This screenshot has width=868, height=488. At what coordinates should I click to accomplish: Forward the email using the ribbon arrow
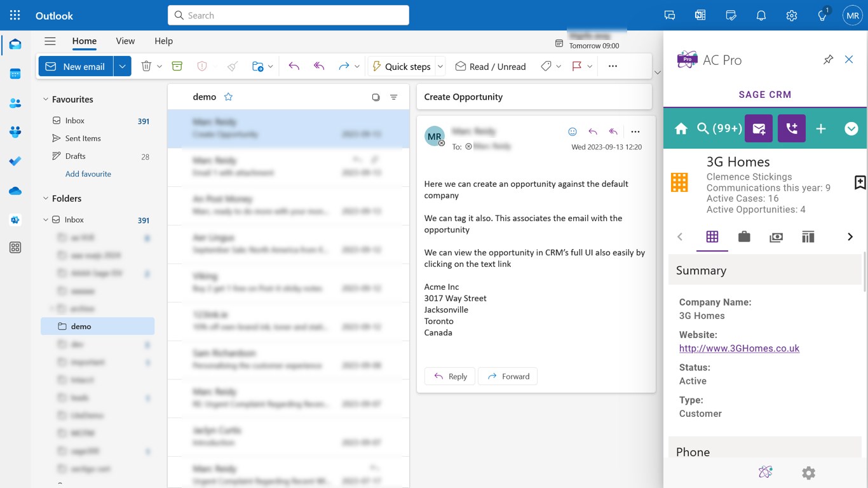tap(344, 66)
